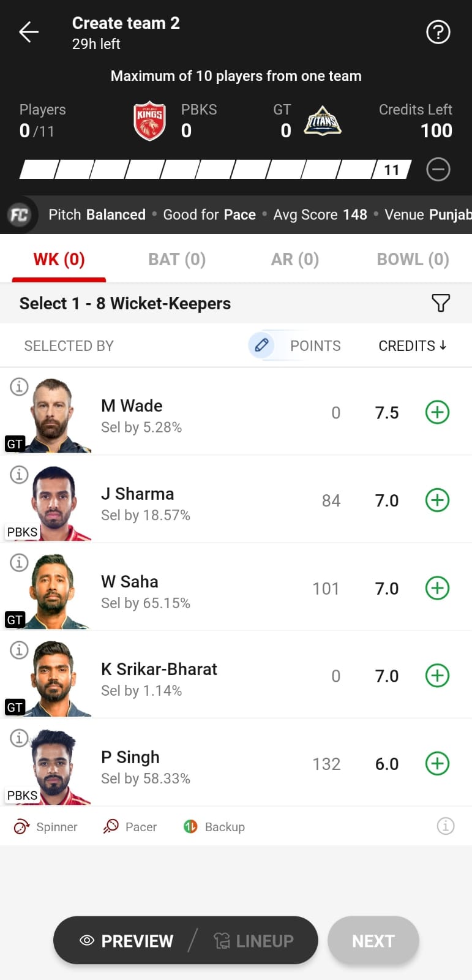This screenshot has width=472, height=980.
Task: Add M Wade to the team
Action: click(437, 412)
